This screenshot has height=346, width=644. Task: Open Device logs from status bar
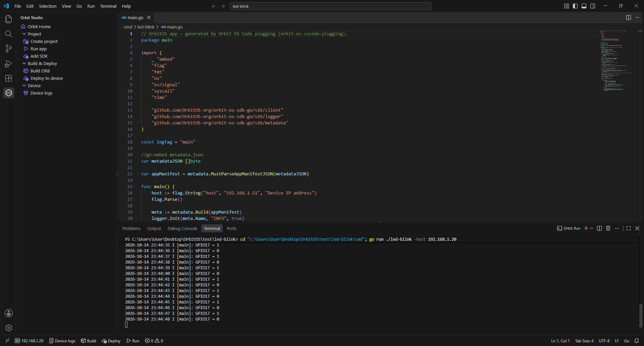(x=62, y=341)
